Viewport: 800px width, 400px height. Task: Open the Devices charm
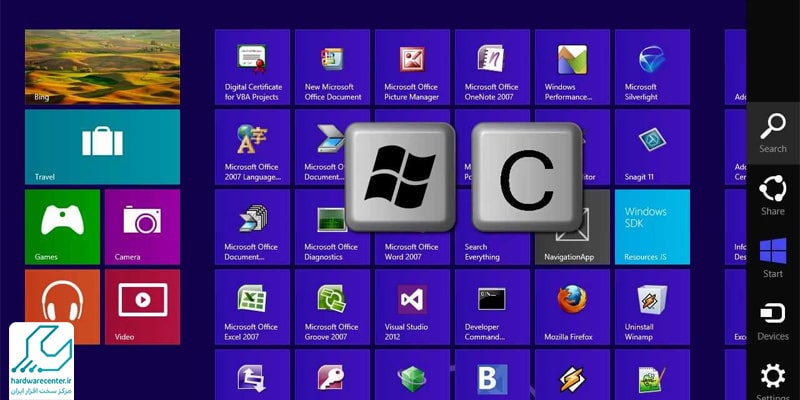(773, 320)
